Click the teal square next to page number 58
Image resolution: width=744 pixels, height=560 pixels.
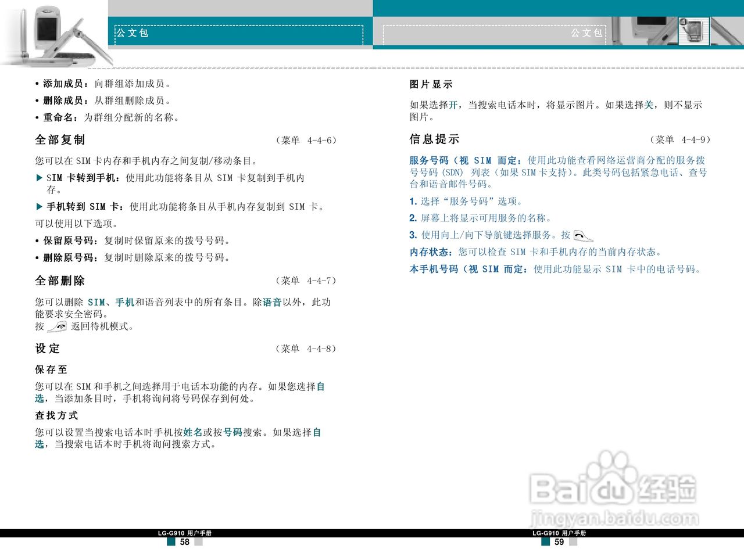point(171,542)
